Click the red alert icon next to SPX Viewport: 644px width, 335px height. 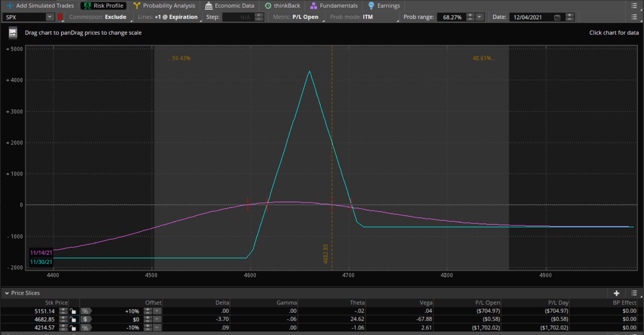click(60, 17)
